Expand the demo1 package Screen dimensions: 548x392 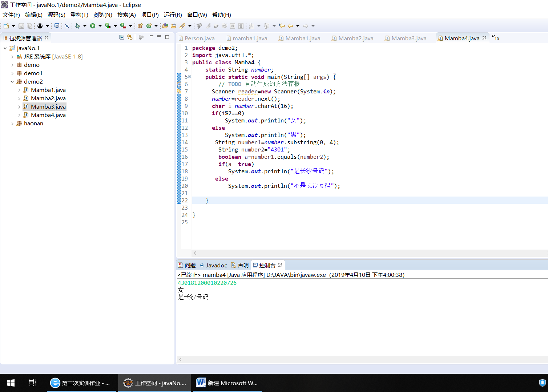12,73
